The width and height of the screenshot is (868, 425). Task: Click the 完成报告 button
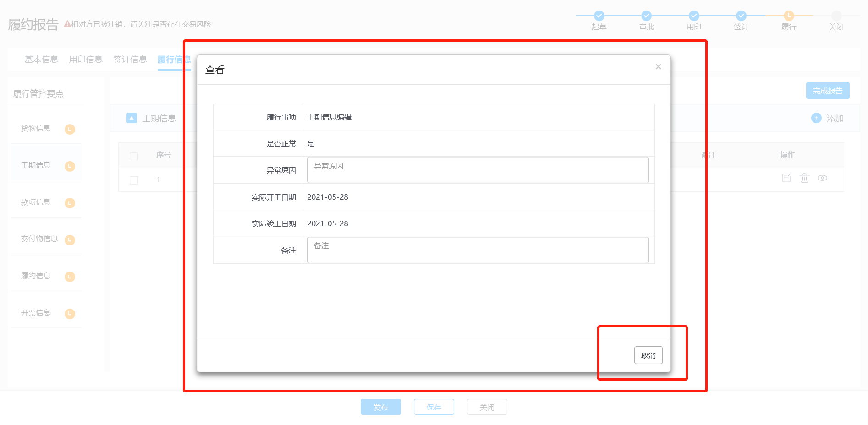pos(827,91)
